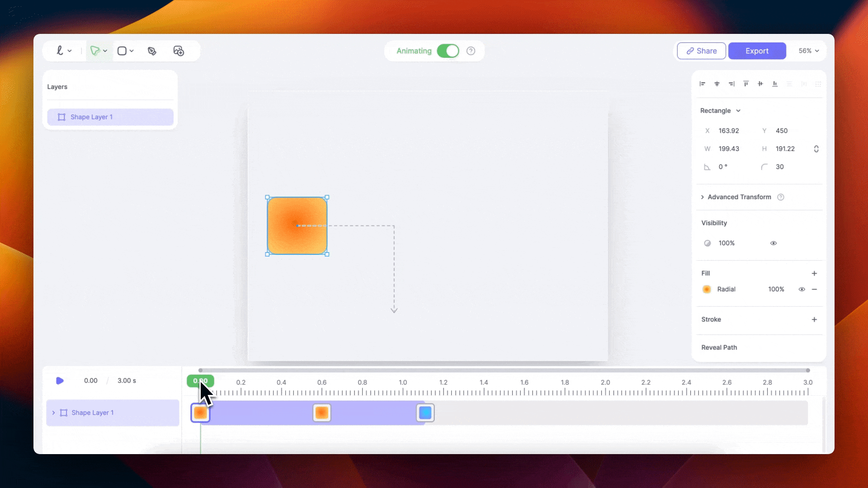Remove the Radial fill with minus icon
The height and width of the screenshot is (488, 868).
click(x=814, y=289)
